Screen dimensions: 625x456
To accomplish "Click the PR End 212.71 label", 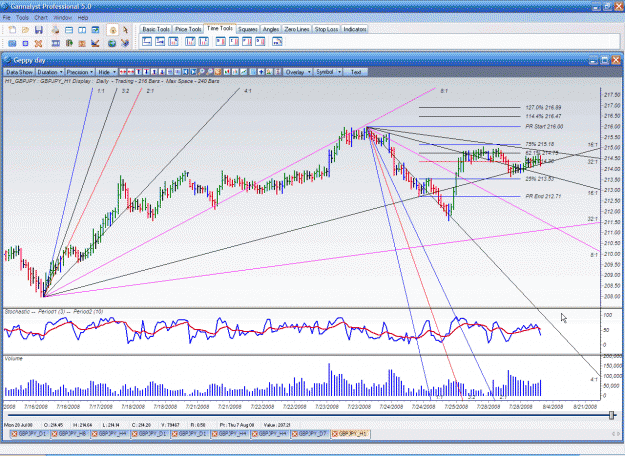I will (x=543, y=196).
